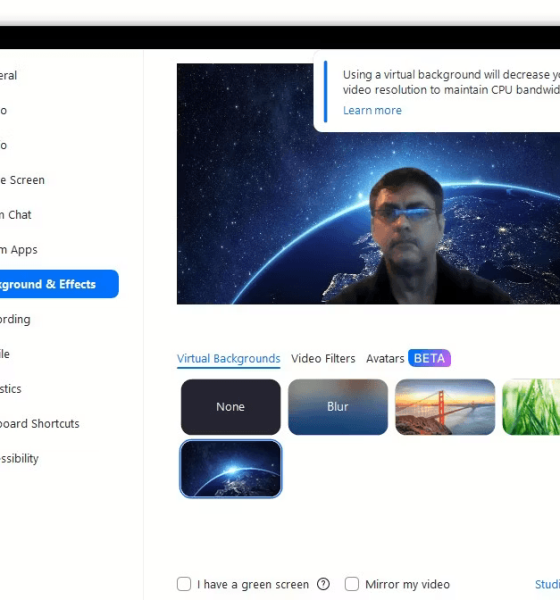Open Recording settings in sidebar
Screen dimensions: 560x600
point(15,319)
